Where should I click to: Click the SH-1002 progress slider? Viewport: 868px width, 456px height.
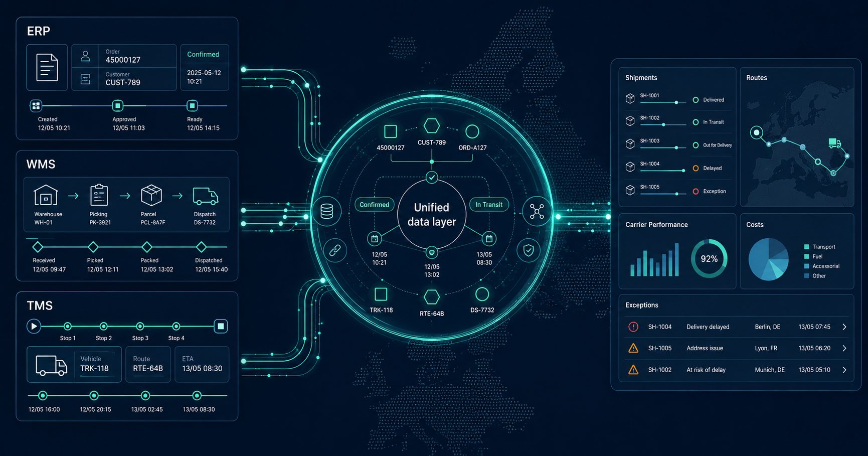(663, 124)
